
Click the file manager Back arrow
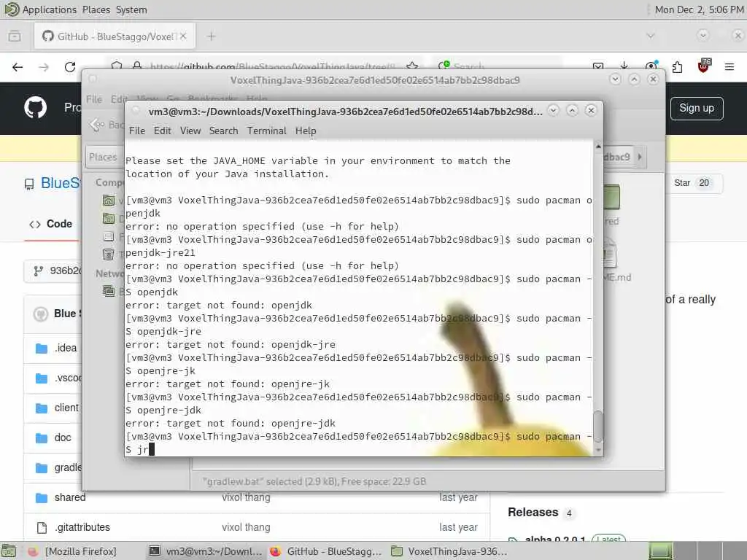tap(97, 125)
